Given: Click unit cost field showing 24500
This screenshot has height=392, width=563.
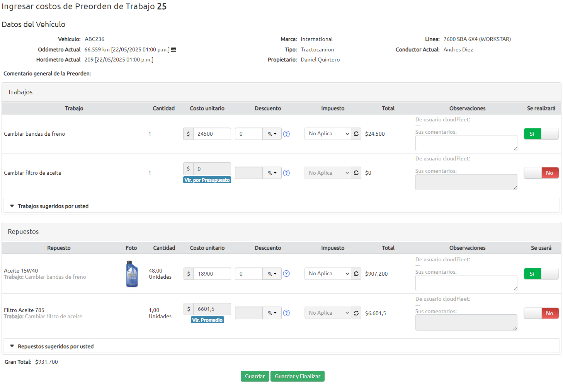Looking at the screenshot, I should 212,134.
